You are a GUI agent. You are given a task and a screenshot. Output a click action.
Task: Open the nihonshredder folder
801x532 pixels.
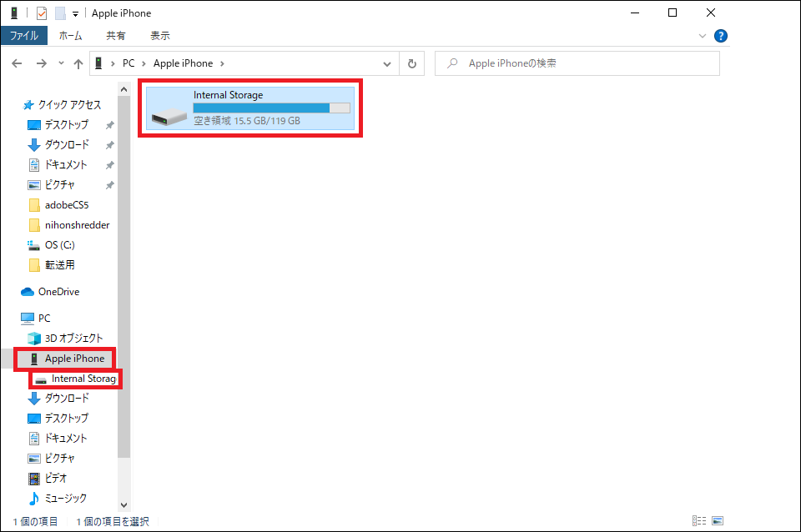point(77,224)
